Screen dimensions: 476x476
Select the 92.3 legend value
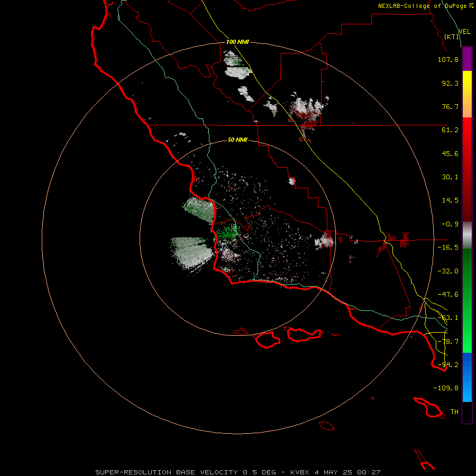tap(450, 83)
